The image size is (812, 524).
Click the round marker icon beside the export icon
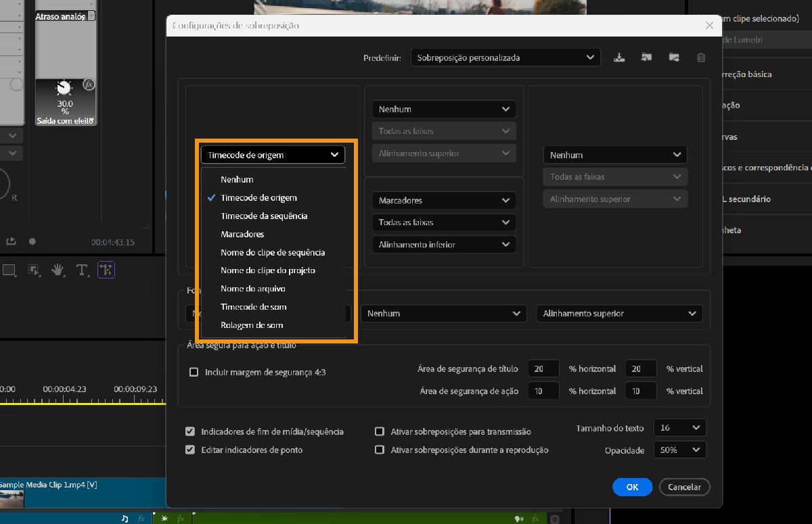pos(32,241)
